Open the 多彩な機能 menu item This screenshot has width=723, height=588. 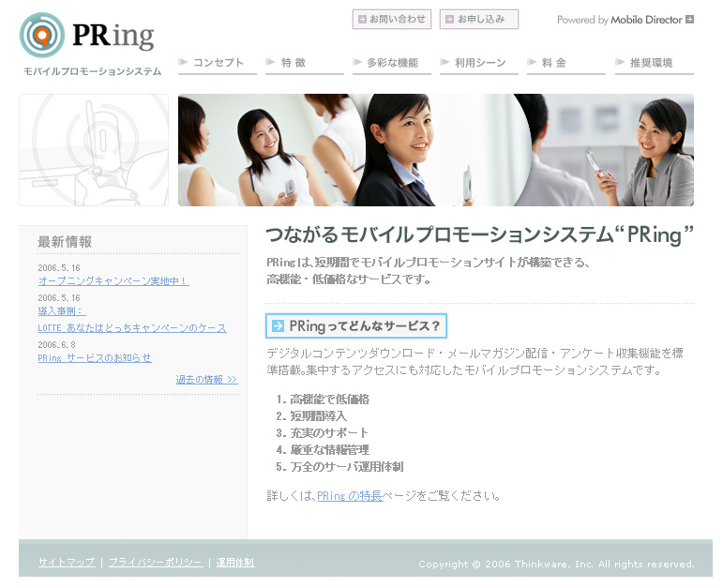click(391, 63)
